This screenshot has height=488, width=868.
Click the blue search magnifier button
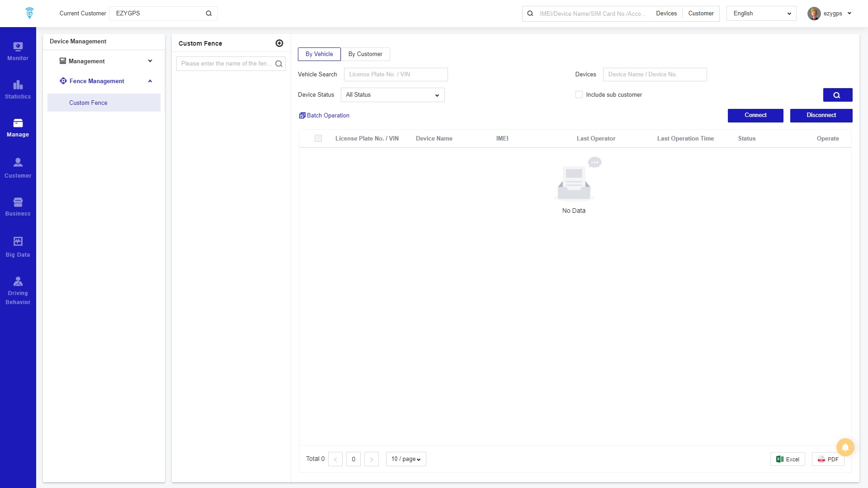(x=837, y=95)
